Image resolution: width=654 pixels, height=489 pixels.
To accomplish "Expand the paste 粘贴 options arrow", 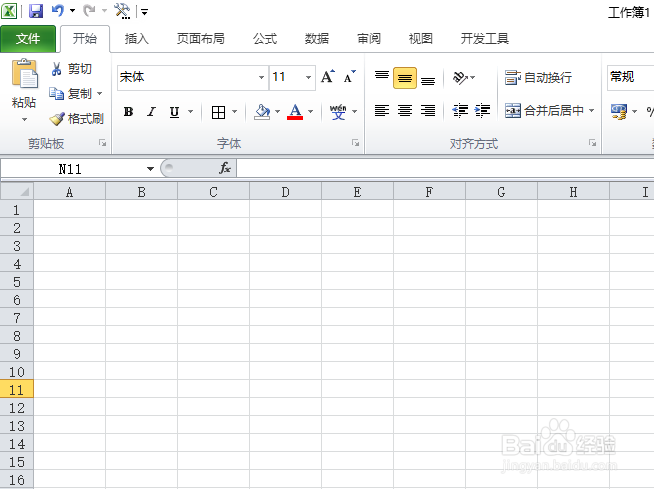I will (x=24, y=120).
